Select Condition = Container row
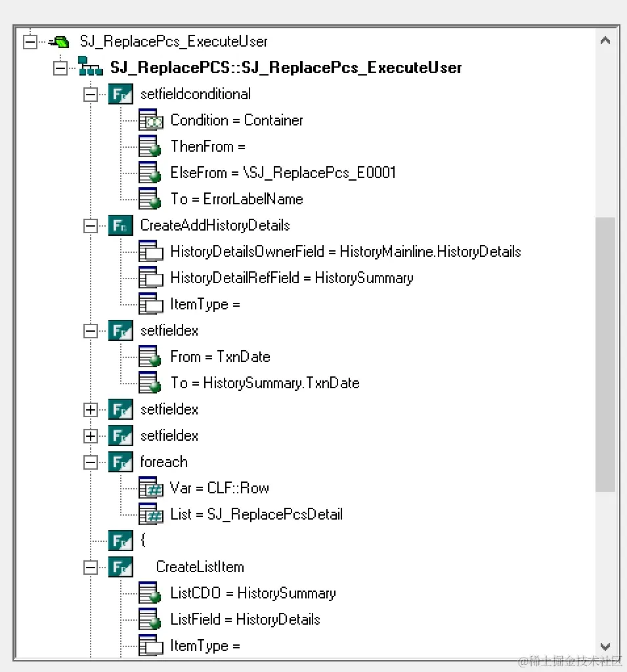This screenshot has height=672, width=627. [236, 120]
